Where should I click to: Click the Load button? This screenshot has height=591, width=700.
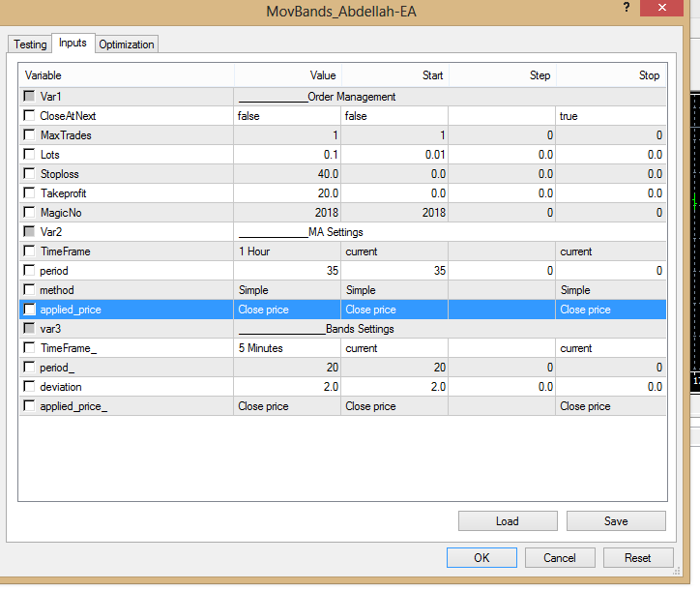point(507,521)
